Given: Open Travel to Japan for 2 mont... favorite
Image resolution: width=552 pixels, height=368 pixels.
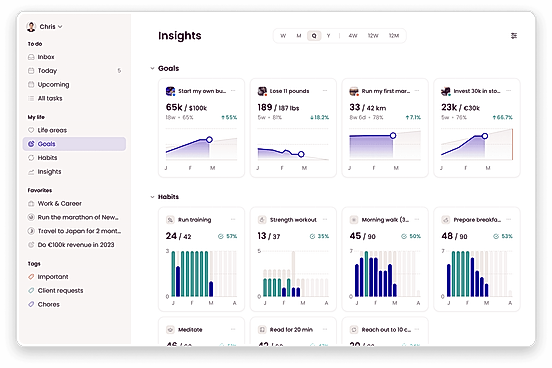Looking at the screenshot, I should (x=74, y=231).
